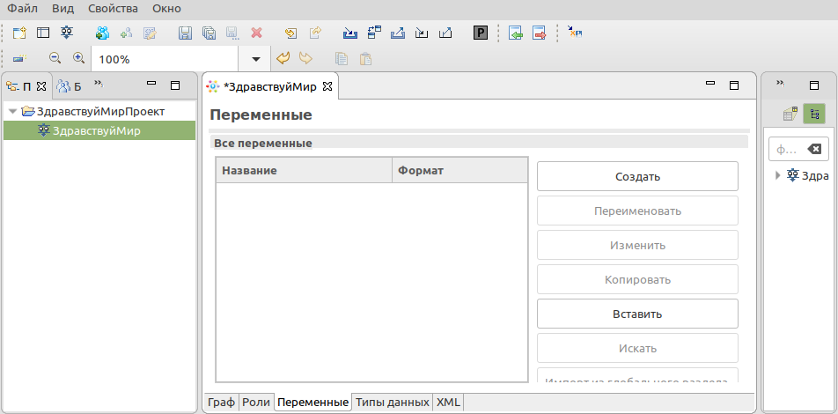The width and height of the screenshot is (838, 414).
Task: Select ЗдравствуйМир process in project tree
Action: (x=99, y=130)
